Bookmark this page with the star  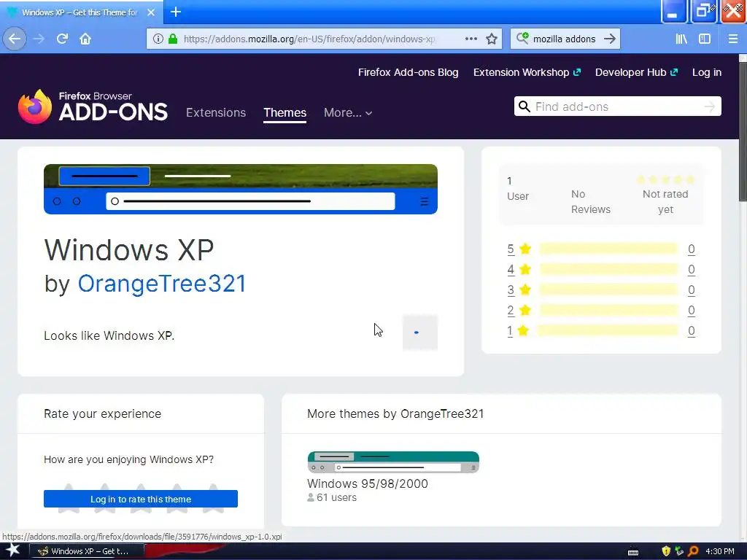(492, 39)
